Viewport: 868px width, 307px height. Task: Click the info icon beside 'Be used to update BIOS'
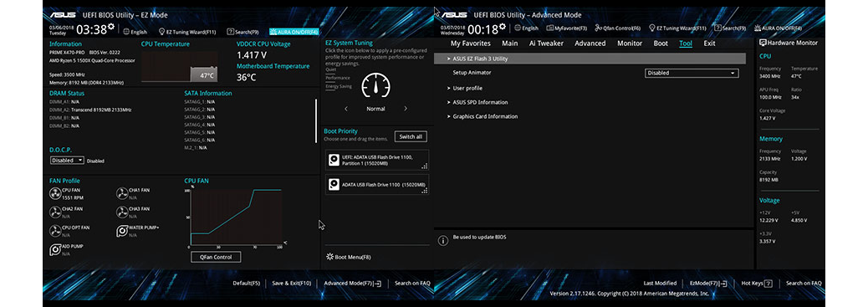click(443, 241)
